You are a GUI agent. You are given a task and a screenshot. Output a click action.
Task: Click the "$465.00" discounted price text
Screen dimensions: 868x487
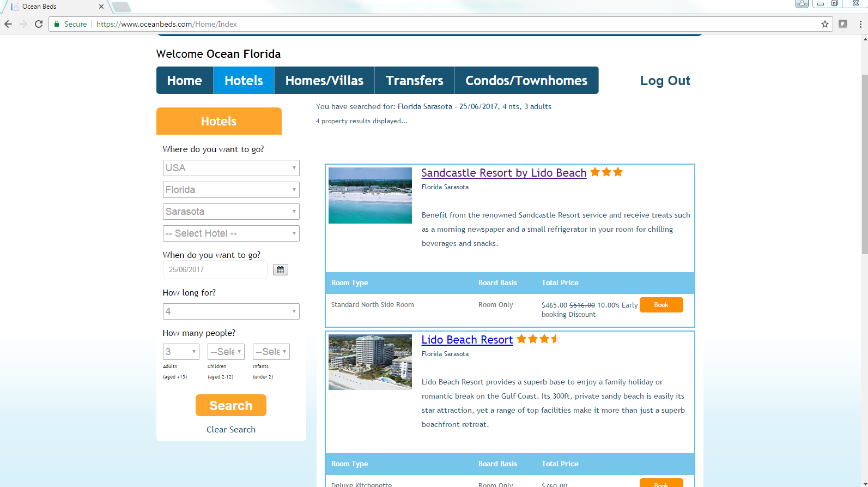(x=554, y=305)
